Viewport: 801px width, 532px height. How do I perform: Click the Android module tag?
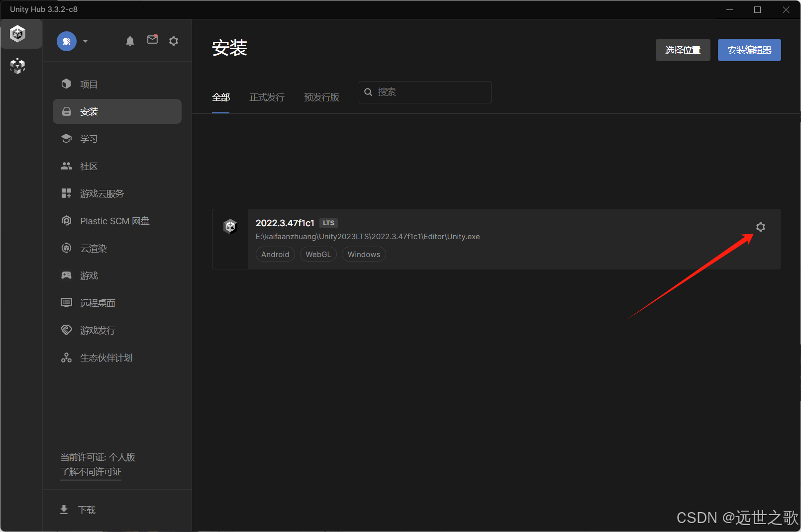275,254
